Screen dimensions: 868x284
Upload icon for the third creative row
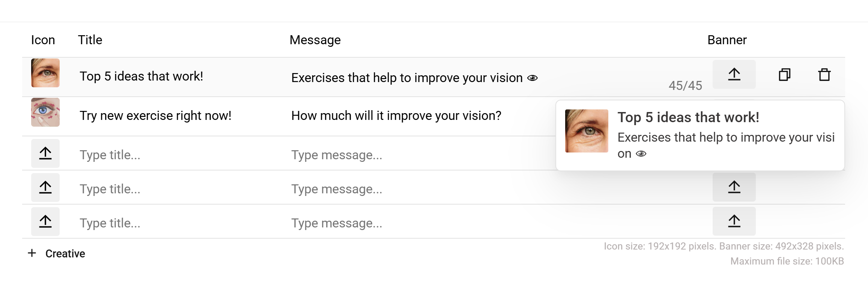coord(45,153)
